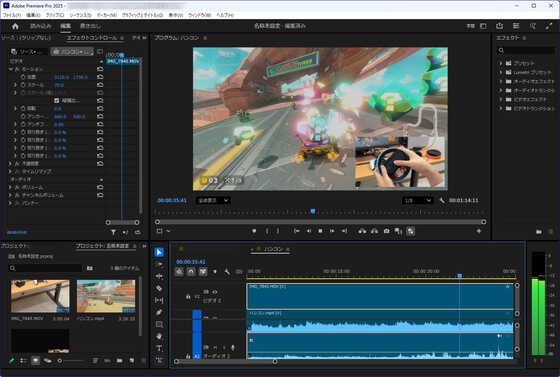The height and width of the screenshot is (377, 560).
Task: Select the Slip tool
Action: 159,300
